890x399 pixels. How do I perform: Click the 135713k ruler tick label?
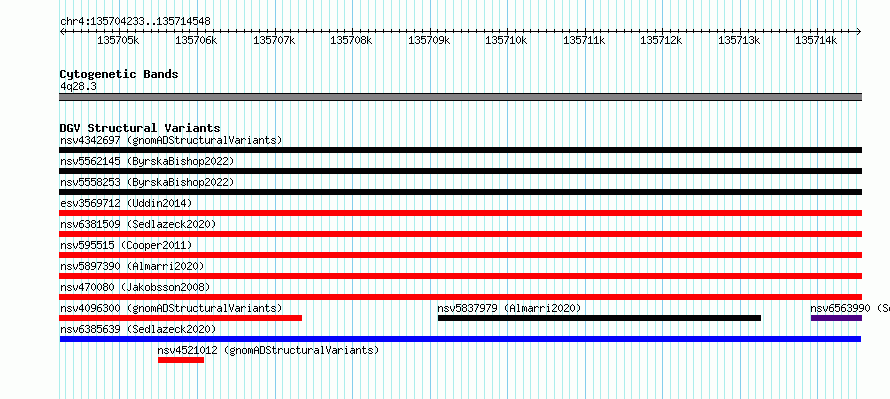(x=739, y=40)
